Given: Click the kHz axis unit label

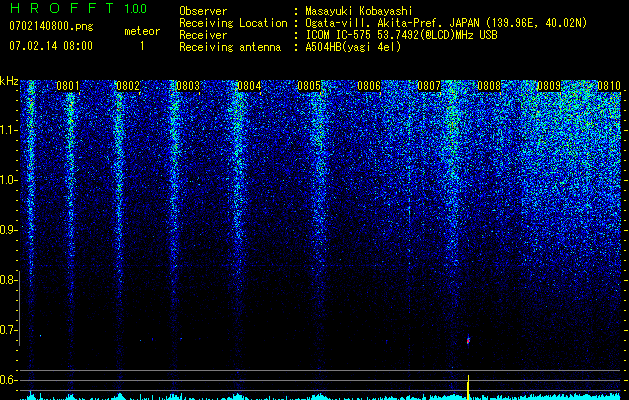Looking at the screenshot, I should pos(9,81).
